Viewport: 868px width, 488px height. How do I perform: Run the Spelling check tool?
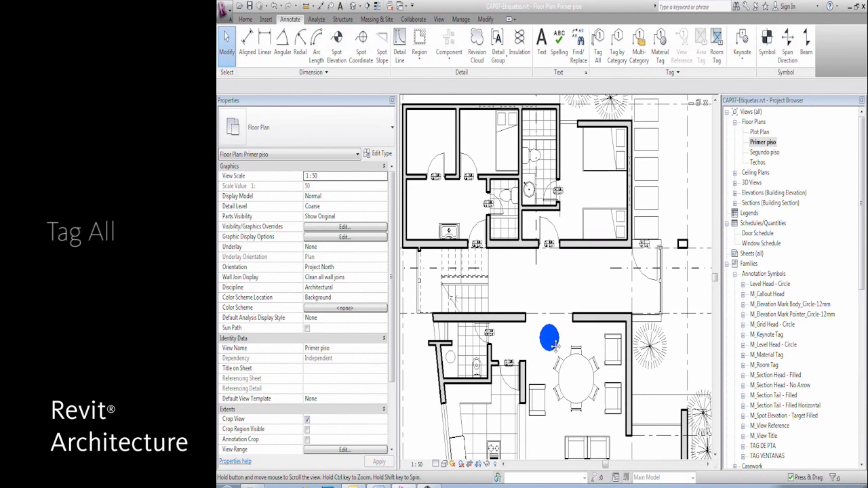pyautogui.click(x=559, y=45)
